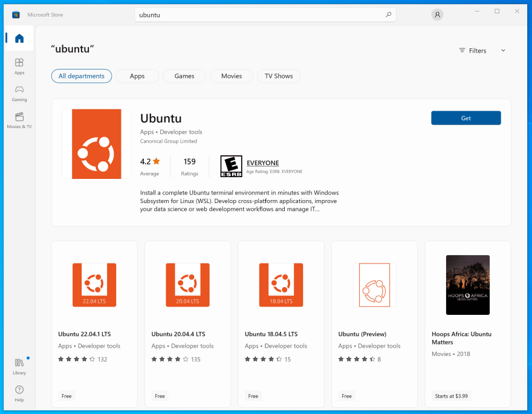This screenshot has height=414, width=532.
Task: Click the Ubuntu description paragraph
Action: click(239, 201)
